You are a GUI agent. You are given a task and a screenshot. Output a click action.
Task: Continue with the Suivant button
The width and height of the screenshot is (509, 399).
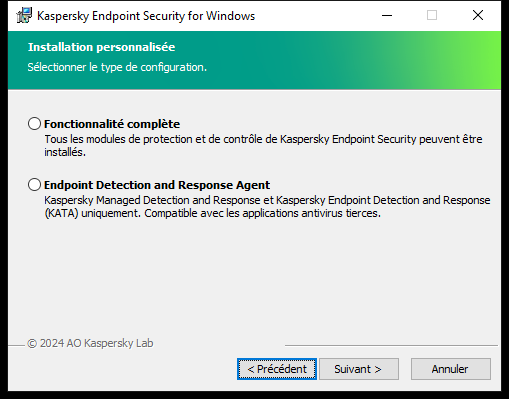[x=359, y=369]
